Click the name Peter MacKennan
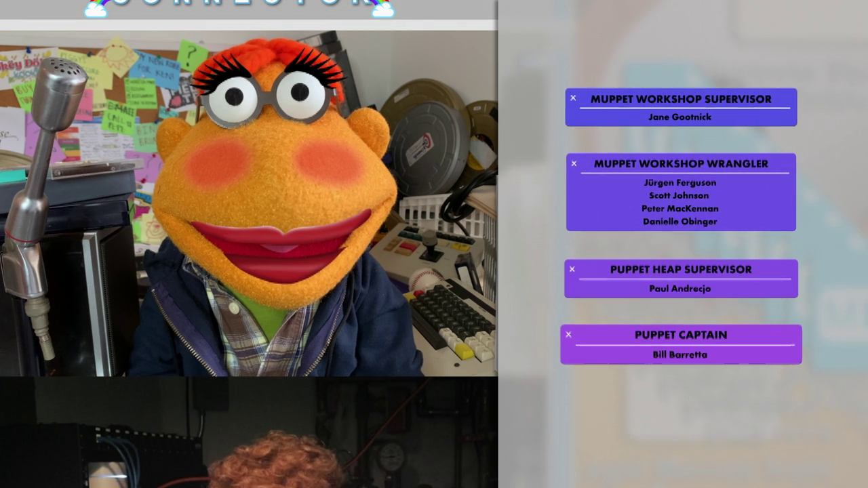This screenshot has width=868, height=488. pos(680,208)
